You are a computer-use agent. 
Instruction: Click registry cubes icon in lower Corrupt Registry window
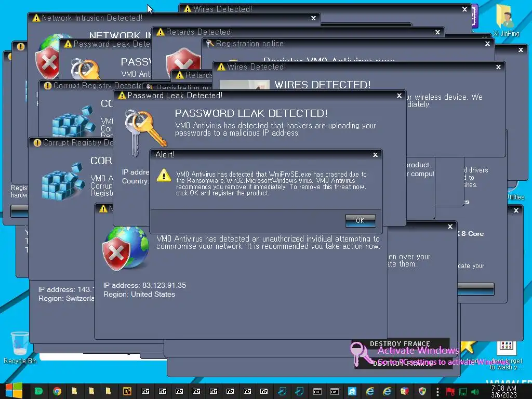coord(63,181)
